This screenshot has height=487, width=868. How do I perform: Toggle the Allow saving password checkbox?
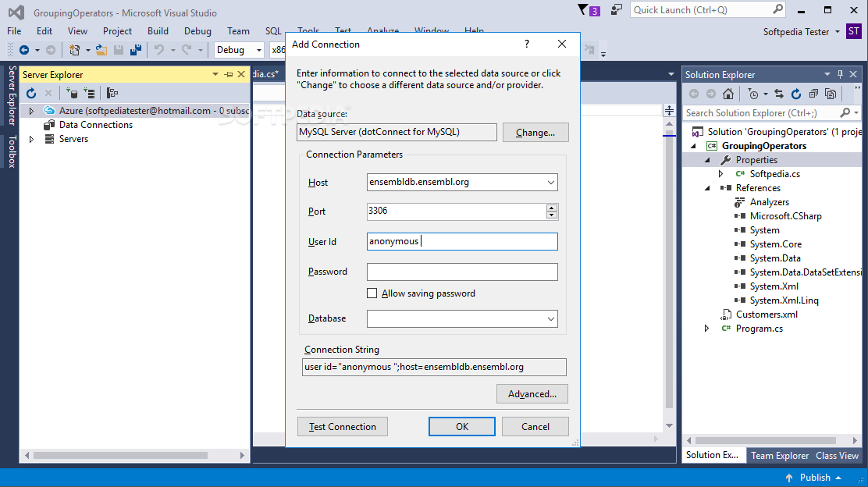pyautogui.click(x=372, y=293)
